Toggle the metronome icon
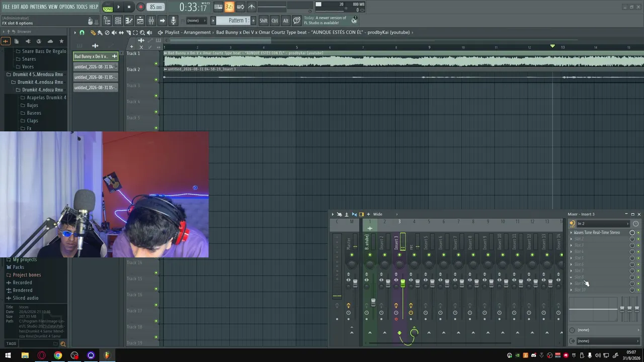 tap(252, 7)
